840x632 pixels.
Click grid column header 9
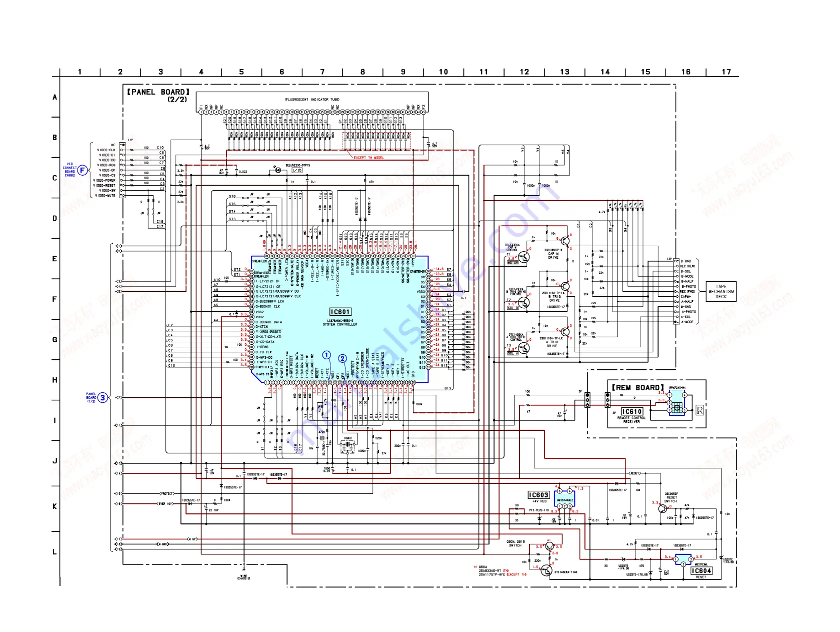pos(403,72)
